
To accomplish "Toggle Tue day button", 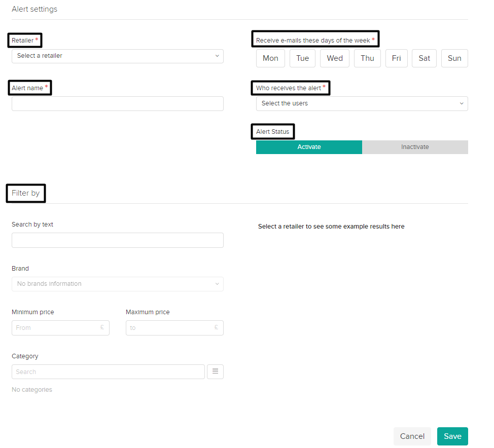I will tap(302, 58).
